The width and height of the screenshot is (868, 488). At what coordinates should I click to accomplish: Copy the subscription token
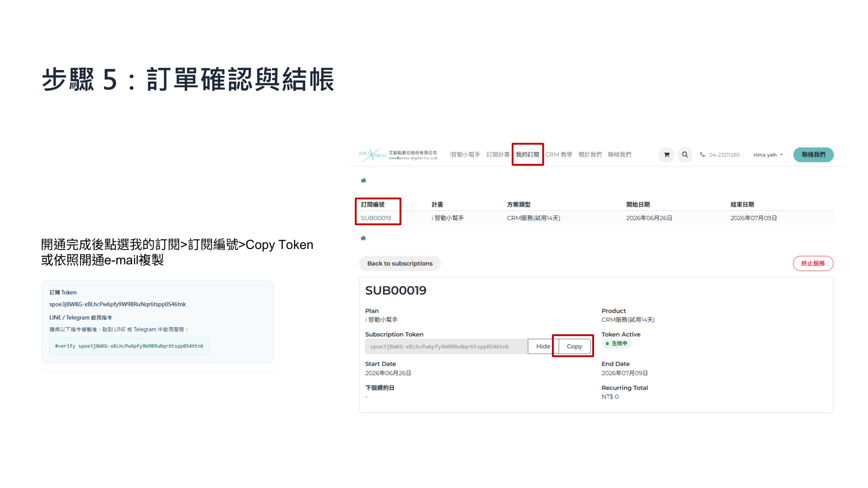tap(574, 347)
